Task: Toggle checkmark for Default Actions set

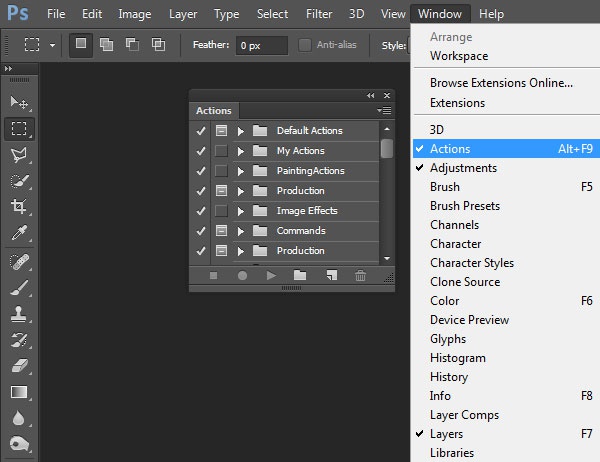Action: click(x=200, y=131)
